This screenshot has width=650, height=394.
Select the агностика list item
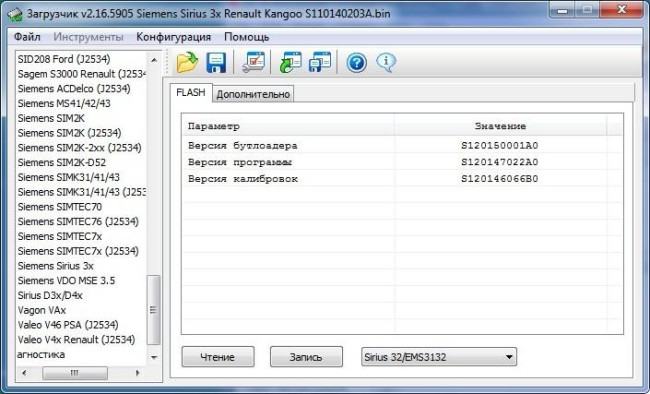tap(41, 355)
